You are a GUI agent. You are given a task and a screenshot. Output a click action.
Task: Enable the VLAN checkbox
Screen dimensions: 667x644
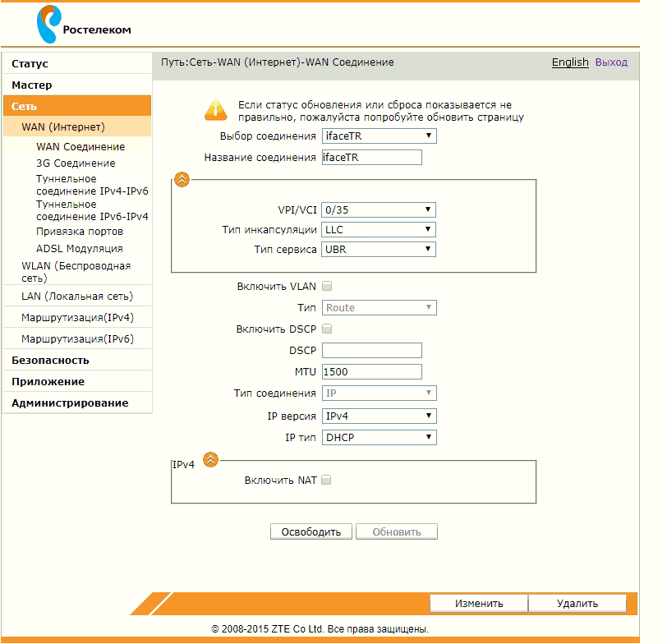(x=327, y=287)
